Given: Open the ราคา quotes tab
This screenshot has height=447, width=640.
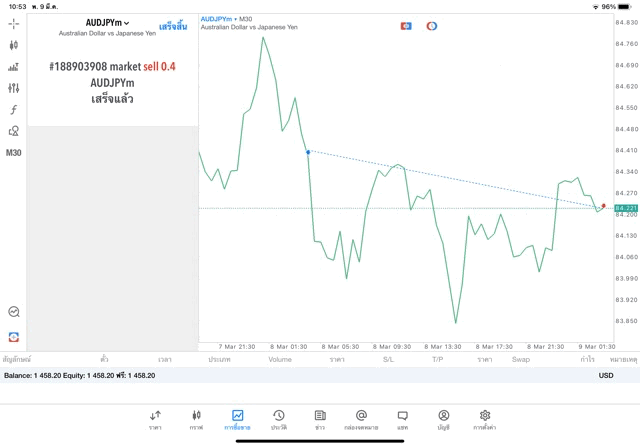Looking at the screenshot, I should 155,420.
